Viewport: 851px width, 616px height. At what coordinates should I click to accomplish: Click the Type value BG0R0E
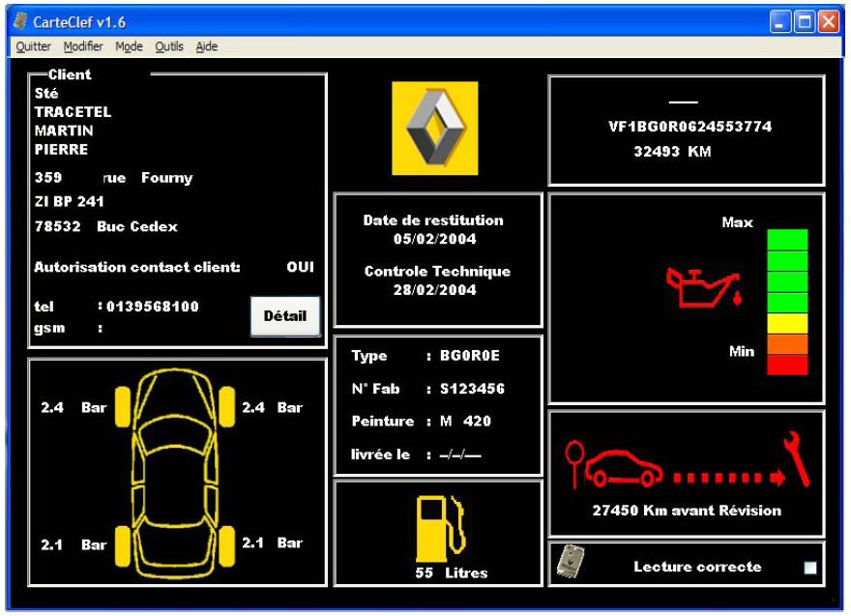point(470,356)
